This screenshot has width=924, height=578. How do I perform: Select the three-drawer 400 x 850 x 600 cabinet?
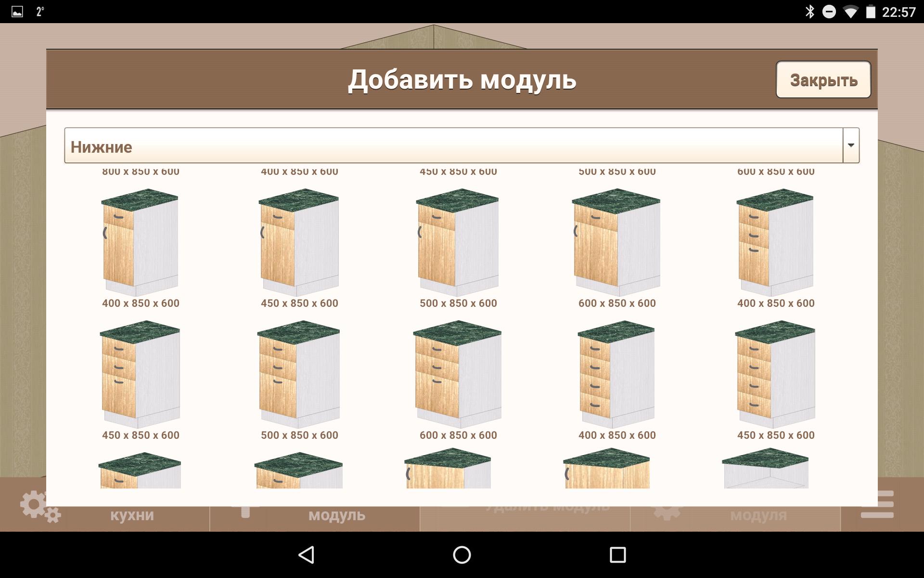[775, 243]
